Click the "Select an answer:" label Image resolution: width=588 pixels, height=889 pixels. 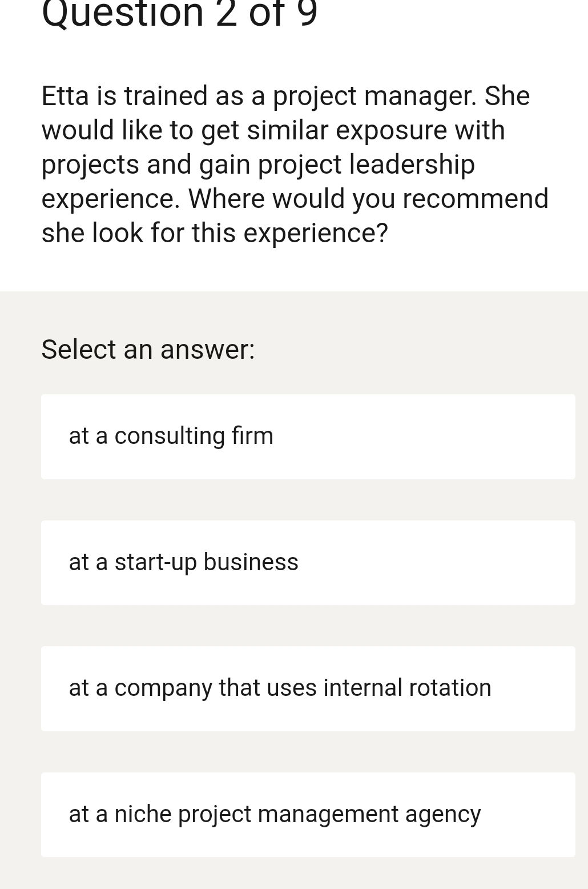coord(148,349)
